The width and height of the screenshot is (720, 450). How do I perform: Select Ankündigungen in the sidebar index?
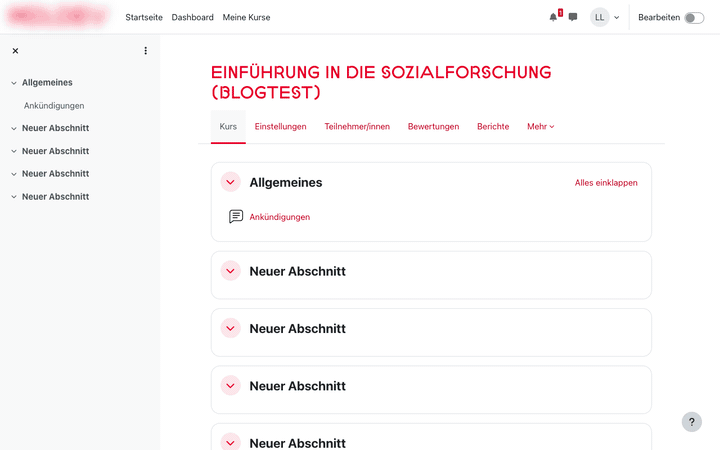(x=54, y=106)
